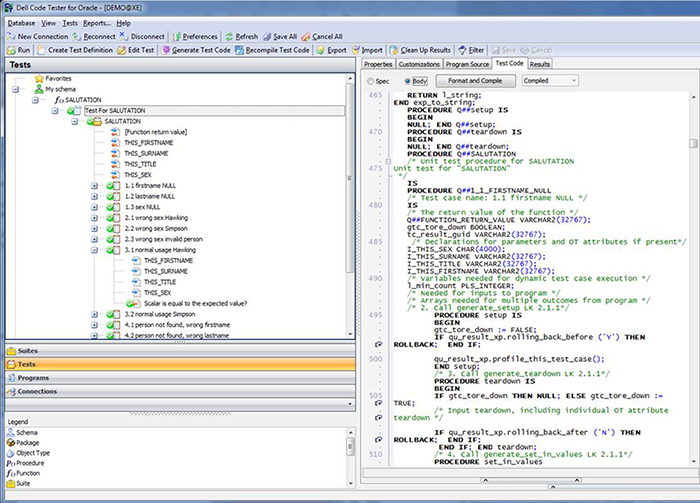
Task: Select the Spec radio button
Action: coord(371,81)
